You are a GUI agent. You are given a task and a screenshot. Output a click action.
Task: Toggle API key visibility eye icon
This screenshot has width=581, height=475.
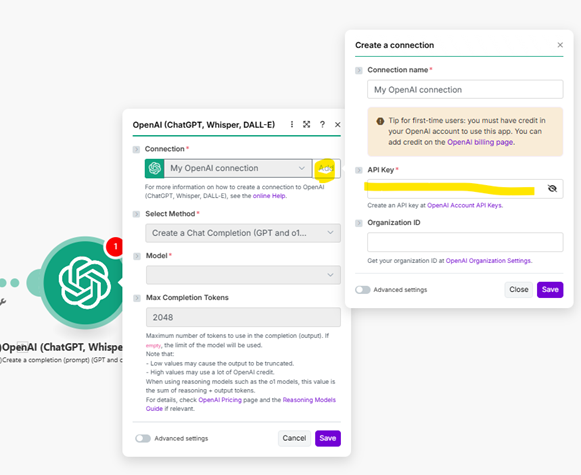pyautogui.click(x=552, y=189)
